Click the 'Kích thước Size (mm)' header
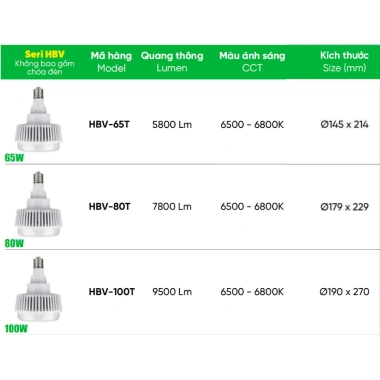This screenshot has height=380, width=380. pos(344,62)
